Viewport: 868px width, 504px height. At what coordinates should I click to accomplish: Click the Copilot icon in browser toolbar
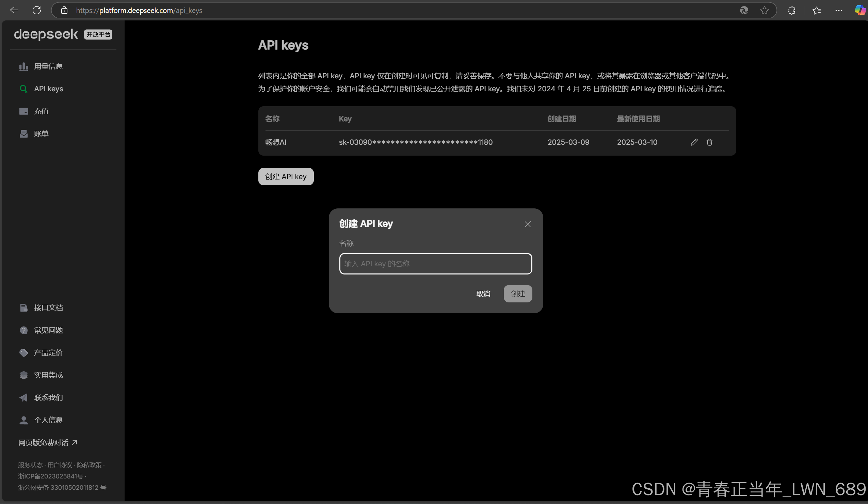pyautogui.click(x=860, y=10)
